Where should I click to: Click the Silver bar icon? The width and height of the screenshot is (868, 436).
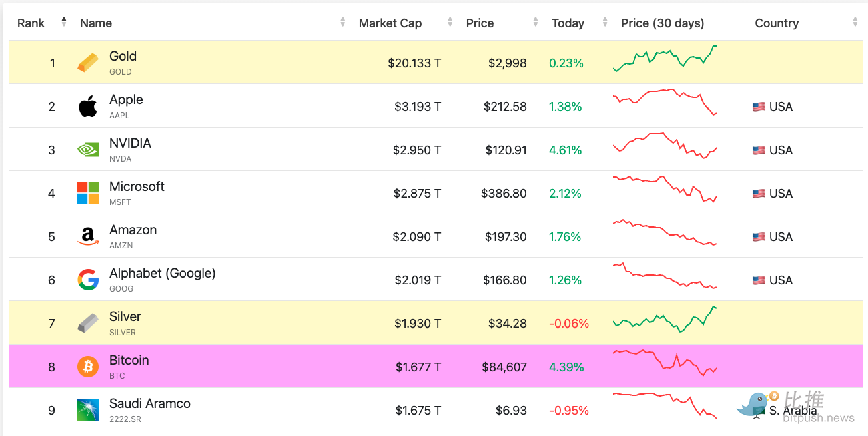(x=88, y=324)
